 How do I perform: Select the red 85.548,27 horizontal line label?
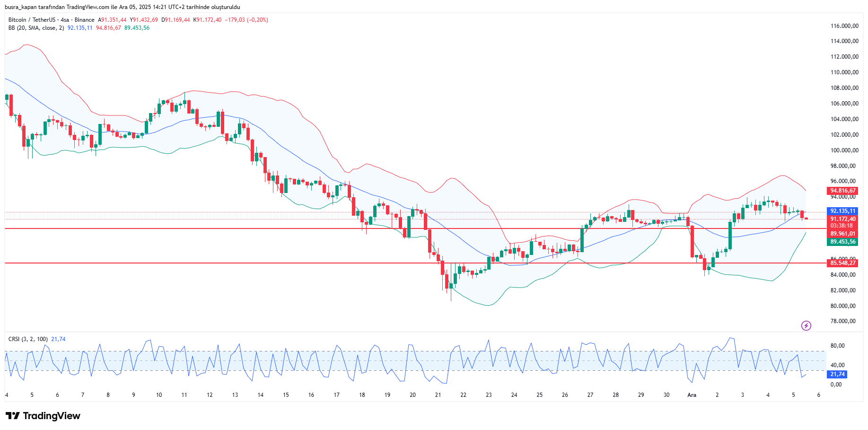pyautogui.click(x=842, y=263)
